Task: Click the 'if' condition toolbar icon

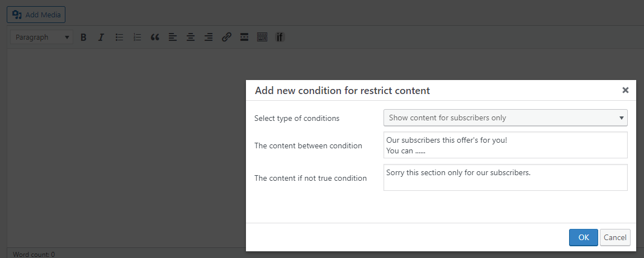Action: [x=280, y=37]
